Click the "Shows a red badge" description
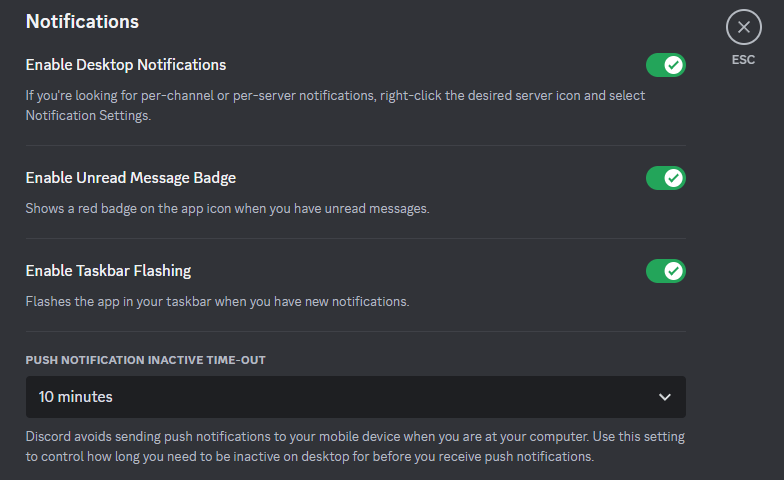784x480 pixels. [x=227, y=209]
